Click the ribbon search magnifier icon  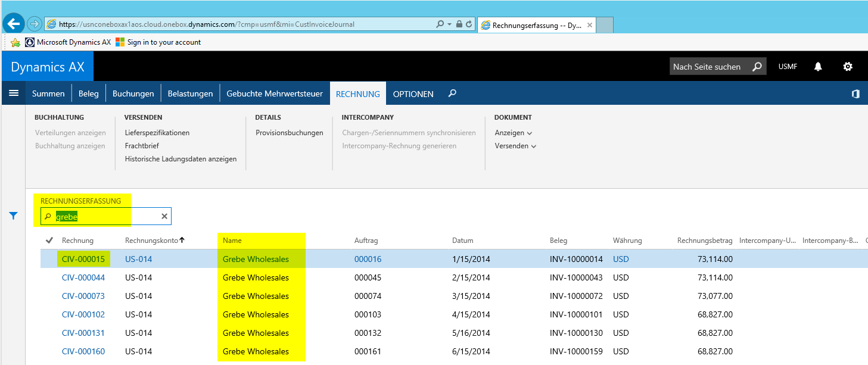(452, 93)
